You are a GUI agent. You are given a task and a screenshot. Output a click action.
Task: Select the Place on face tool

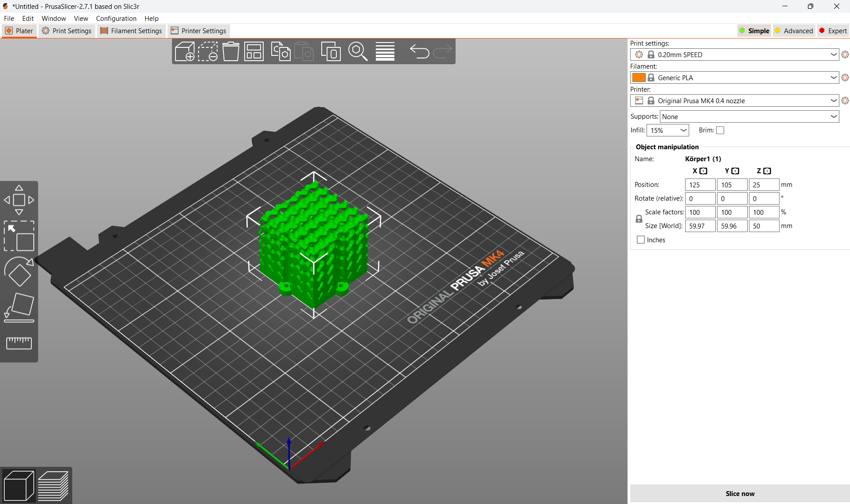pos(19,307)
